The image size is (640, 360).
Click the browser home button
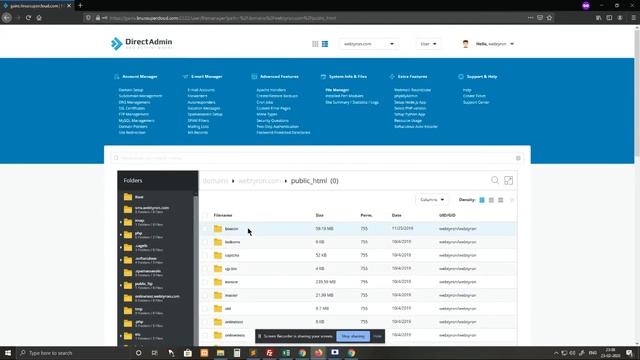pyautogui.click(x=39, y=18)
